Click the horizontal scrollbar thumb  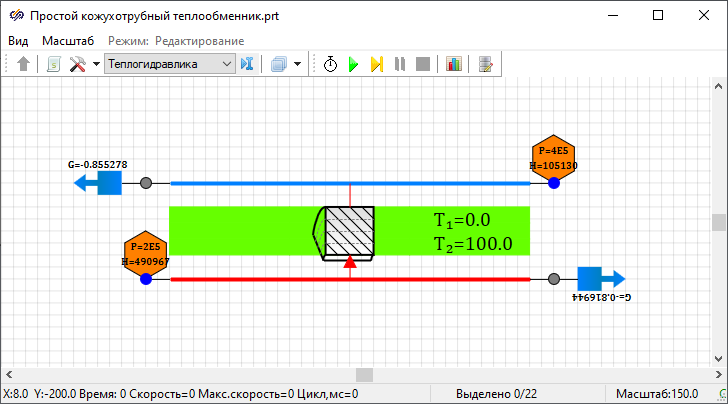click(364, 374)
